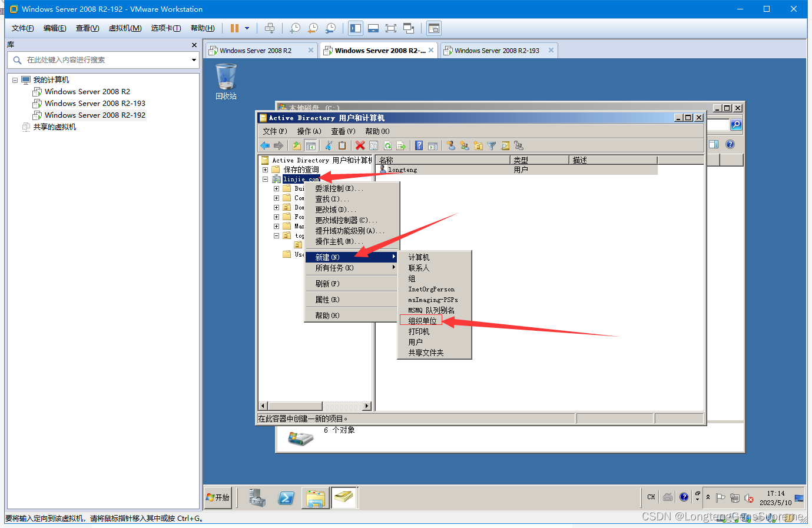Send Ctrl+Alt+Del to the VM
The height and width of the screenshot is (528, 812).
click(x=270, y=28)
